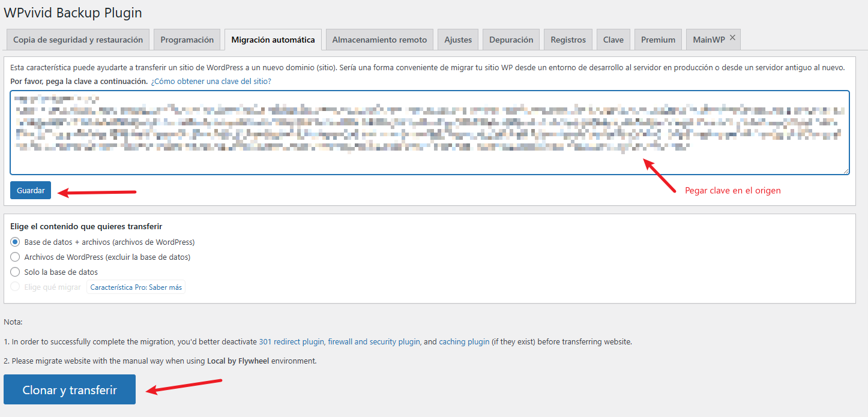Image resolution: width=868 pixels, height=417 pixels.
Task: Choose Archivos de WordPress radio option
Action: (x=16, y=257)
